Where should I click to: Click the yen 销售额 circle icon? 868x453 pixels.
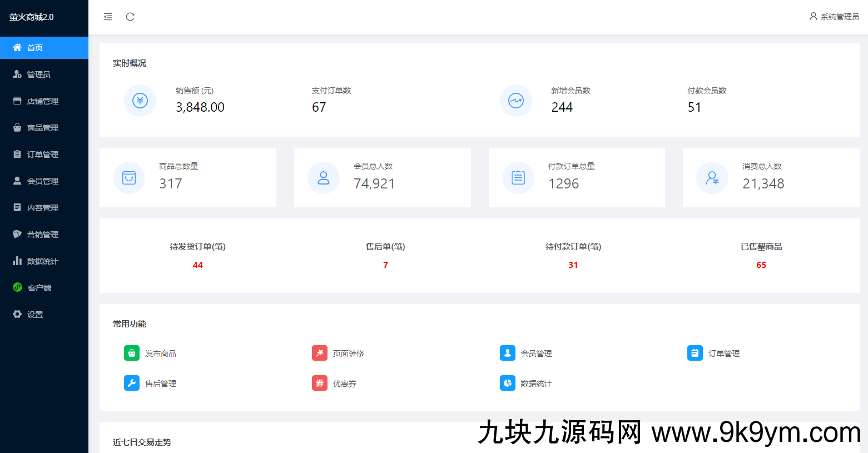140,101
